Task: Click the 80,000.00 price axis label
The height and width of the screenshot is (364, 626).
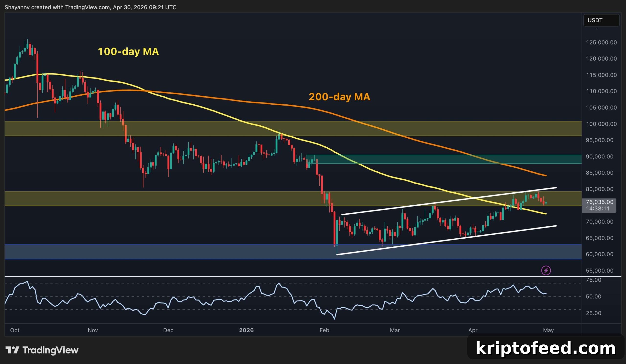Action: pyautogui.click(x=600, y=189)
